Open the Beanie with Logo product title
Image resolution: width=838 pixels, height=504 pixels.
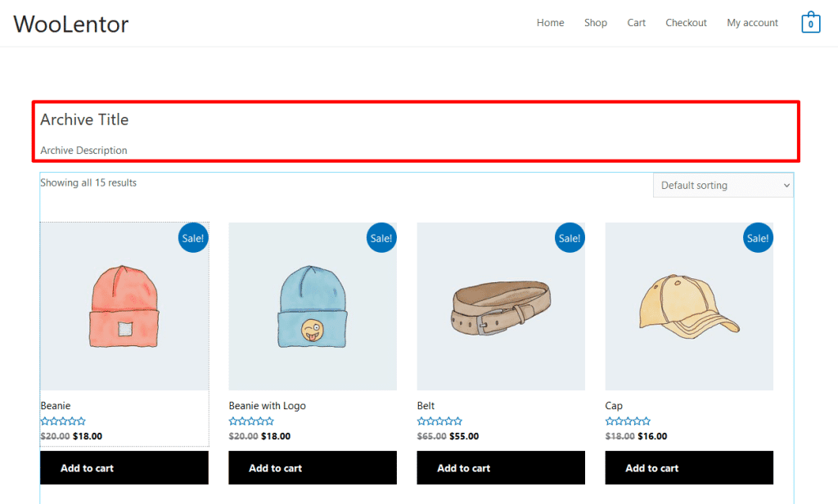click(x=268, y=406)
